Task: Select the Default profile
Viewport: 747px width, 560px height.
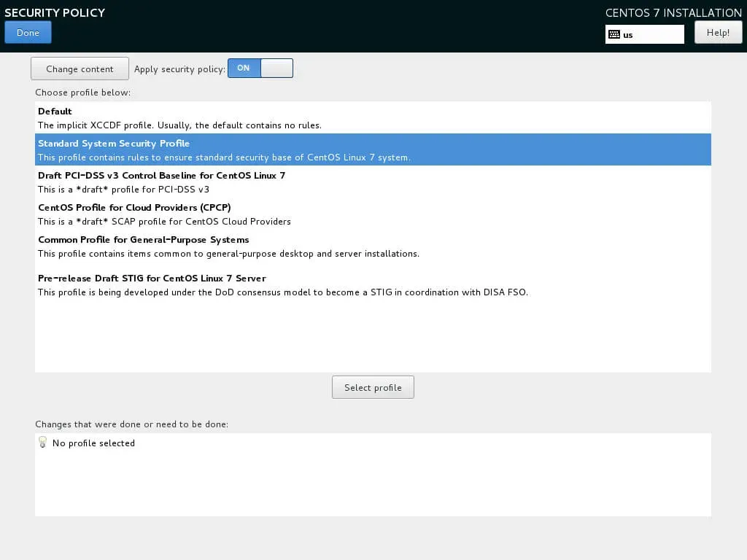Action: (x=373, y=117)
